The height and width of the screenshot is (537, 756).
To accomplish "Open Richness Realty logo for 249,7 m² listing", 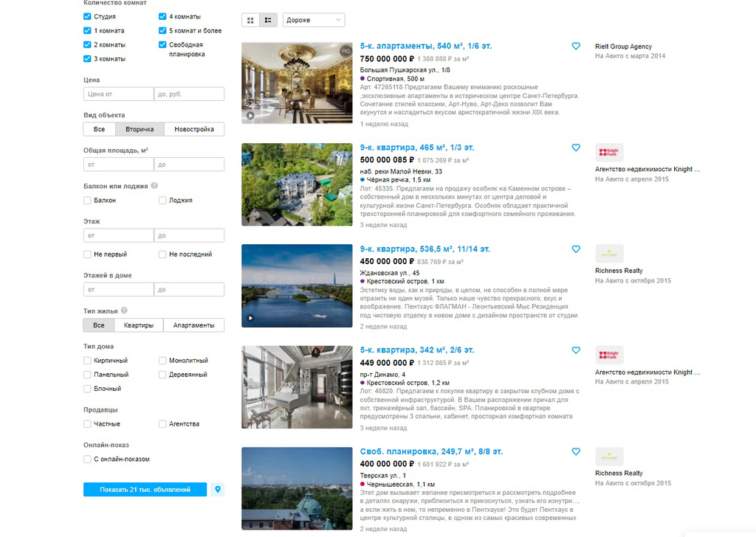I will pos(609,456).
